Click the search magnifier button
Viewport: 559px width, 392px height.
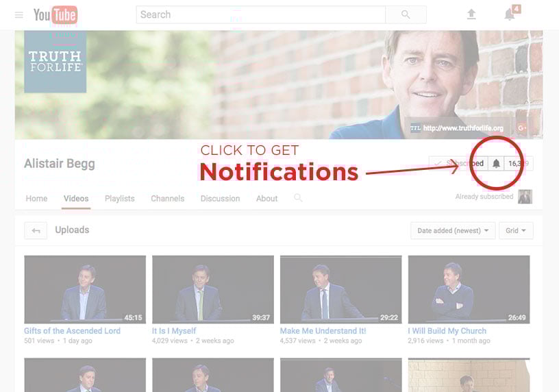tap(406, 14)
